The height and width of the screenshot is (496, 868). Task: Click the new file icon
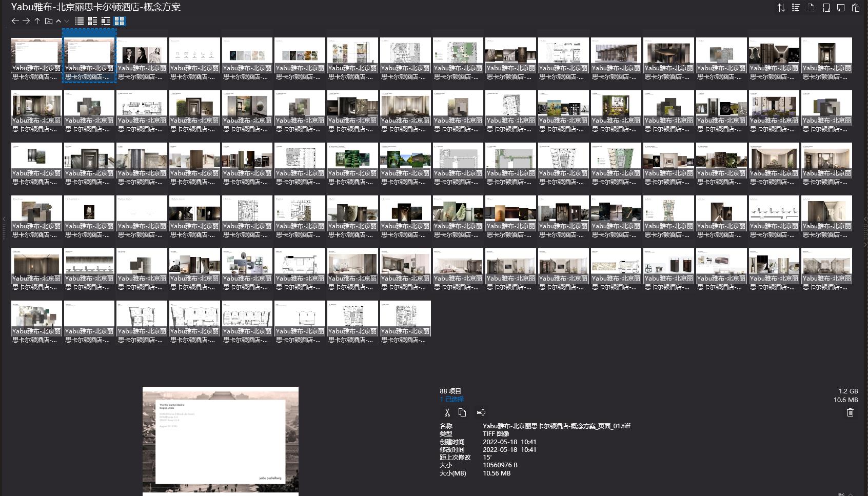point(811,8)
